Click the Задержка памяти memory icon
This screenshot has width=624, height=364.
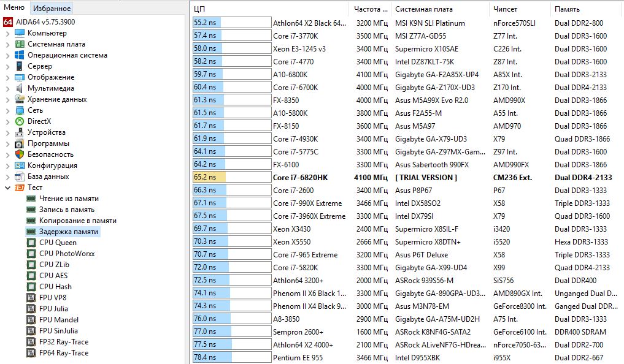(x=31, y=232)
